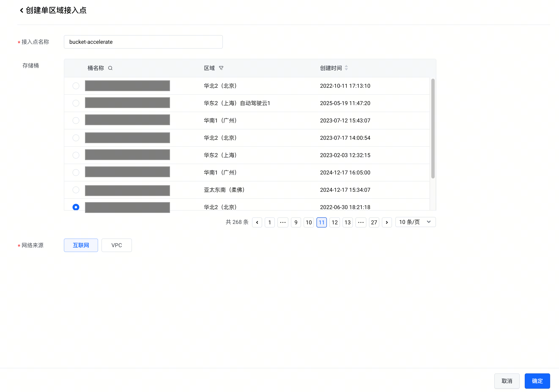Jump to last page 27
Image resolution: width=559 pixels, height=392 pixels.
[x=374, y=222]
